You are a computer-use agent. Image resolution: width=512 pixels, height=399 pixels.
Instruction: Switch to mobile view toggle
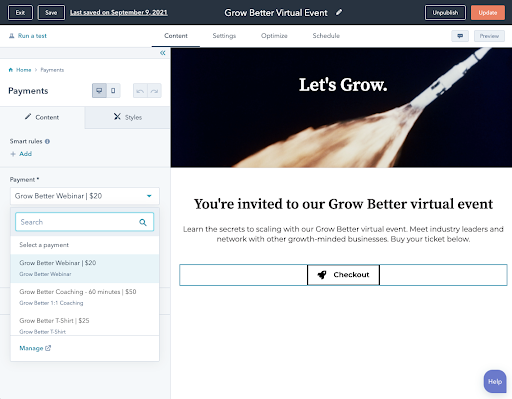(113, 91)
